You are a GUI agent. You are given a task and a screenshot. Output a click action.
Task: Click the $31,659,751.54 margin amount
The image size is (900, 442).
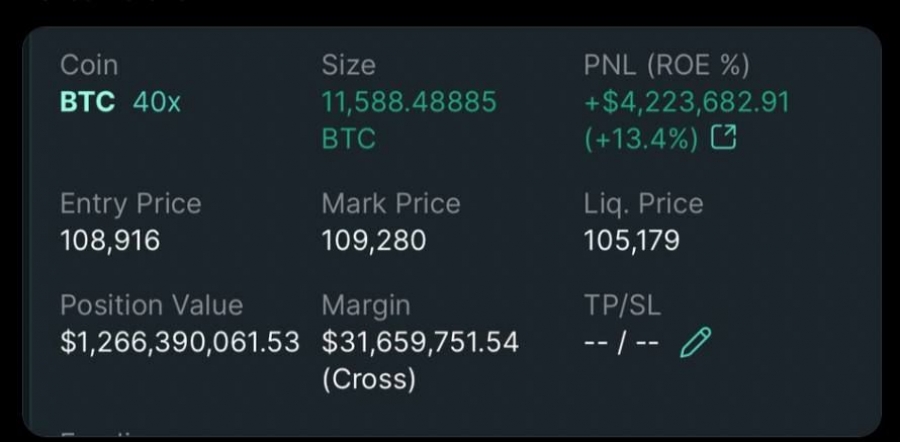(x=420, y=342)
